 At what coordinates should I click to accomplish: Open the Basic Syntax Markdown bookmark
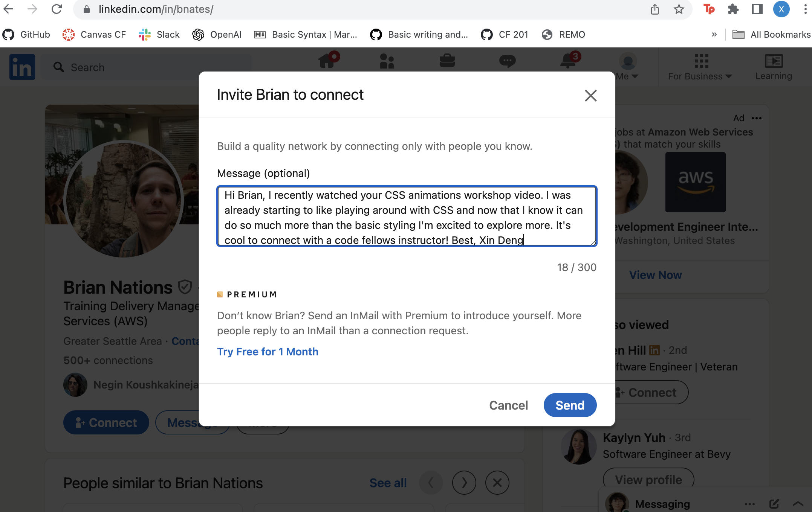pyautogui.click(x=306, y=35)
